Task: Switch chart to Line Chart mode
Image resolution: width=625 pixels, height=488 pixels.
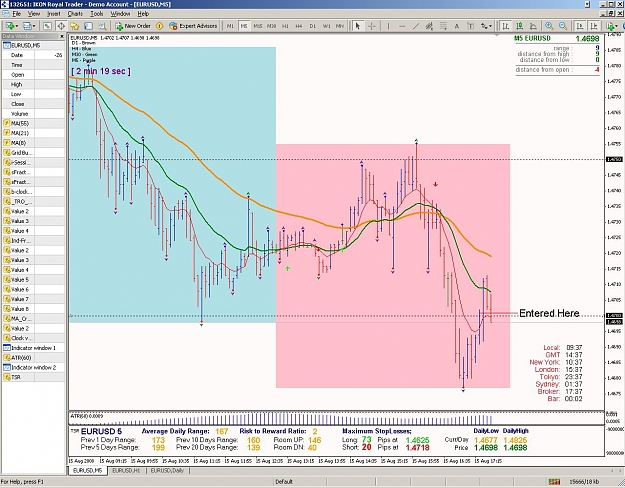Action: 533,26
